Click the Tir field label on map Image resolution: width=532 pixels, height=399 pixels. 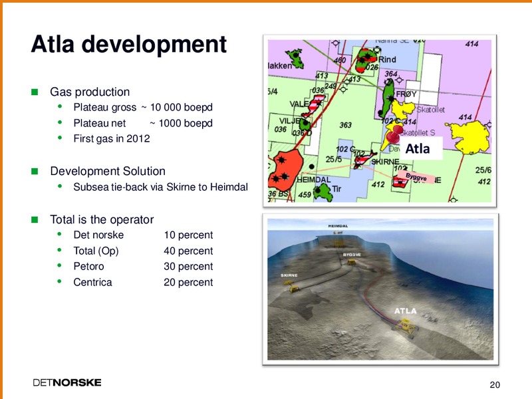(336, 189)
